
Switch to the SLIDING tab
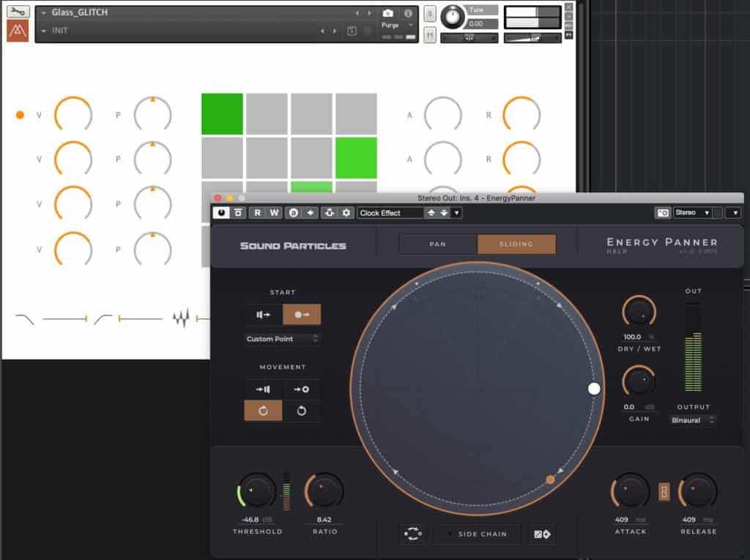(516, 244)
